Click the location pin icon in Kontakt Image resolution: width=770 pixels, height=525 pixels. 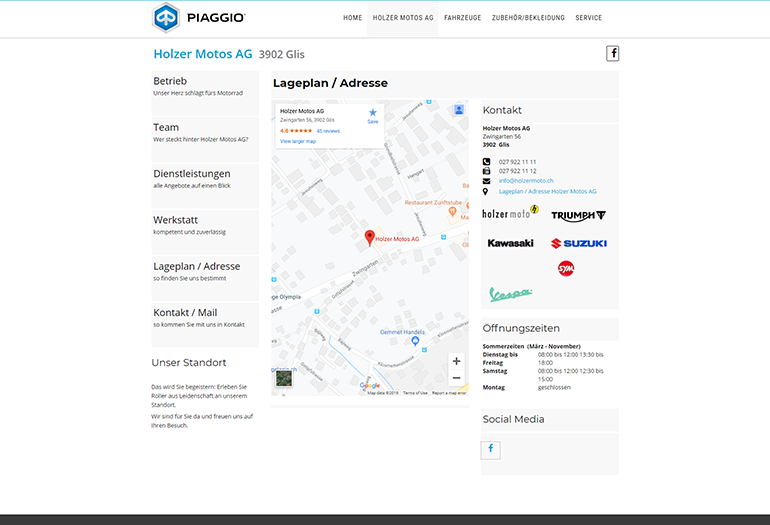(x=486, y=192)
